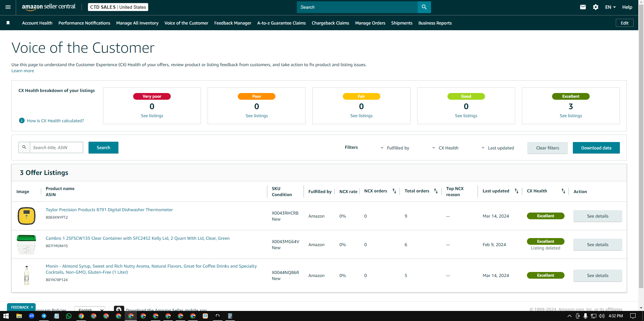Screen dimensions: 644x321
Task: Open Chargeback Claims menu item
Action: pyautogui.click(x=330, y=23)
